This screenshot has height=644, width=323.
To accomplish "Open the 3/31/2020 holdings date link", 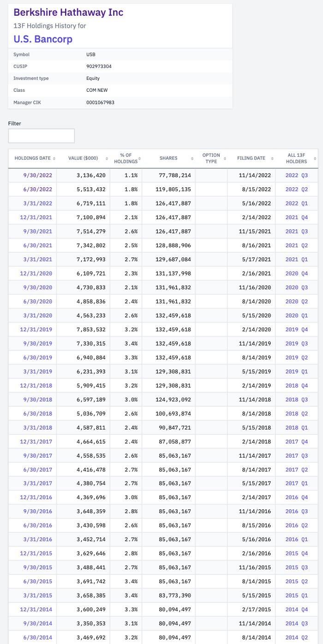I will coord(38,316).
